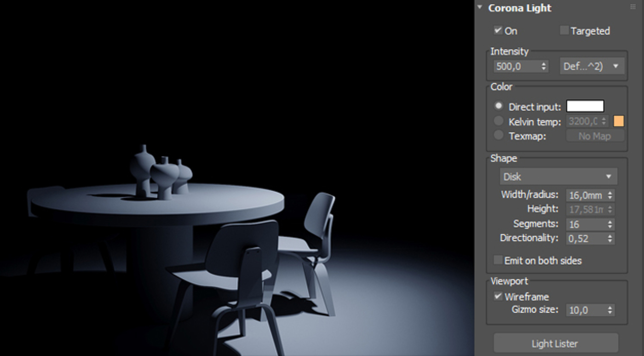Click the Corona Light rollout title
The width and height of the screenshot is (644, 356).
point(520,8)
